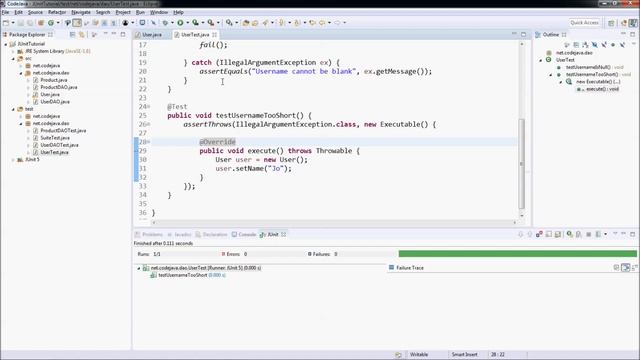Click the green Run button in toolbar
Screen dimensions: 640x360
pos(180,23)
